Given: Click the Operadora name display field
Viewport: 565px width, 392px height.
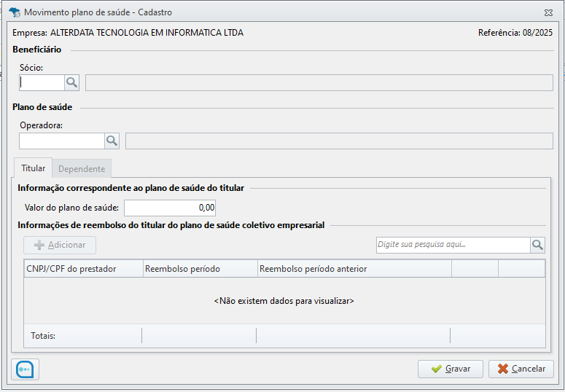Looking at the screenshot, I should 339,141.
